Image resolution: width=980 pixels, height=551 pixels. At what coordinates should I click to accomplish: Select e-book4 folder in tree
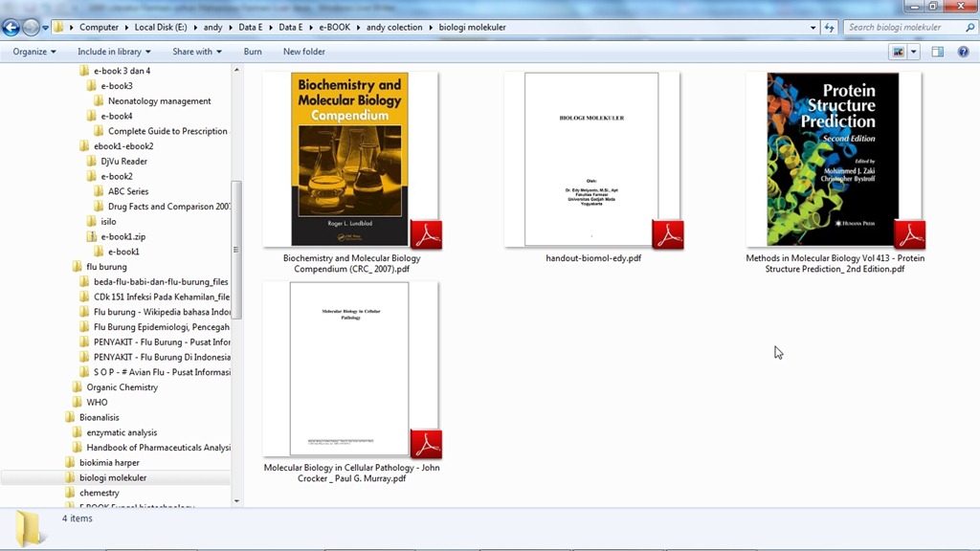pos(116,116)
